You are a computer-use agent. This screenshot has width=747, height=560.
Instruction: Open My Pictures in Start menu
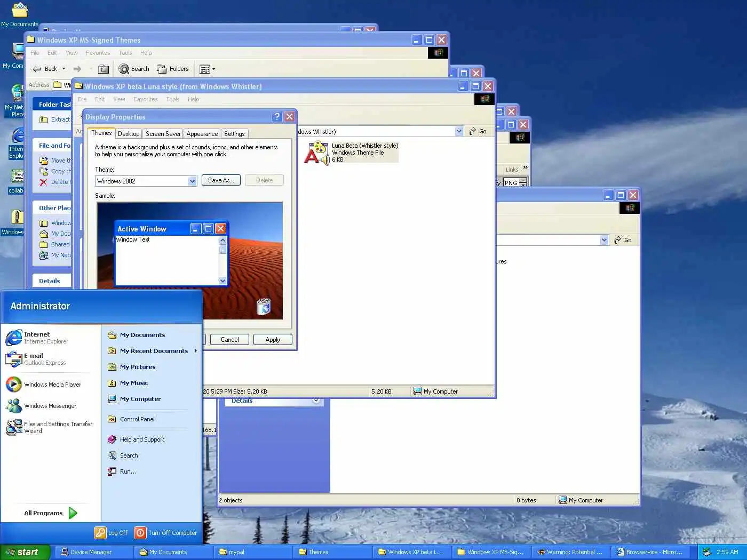coord(137,367)
